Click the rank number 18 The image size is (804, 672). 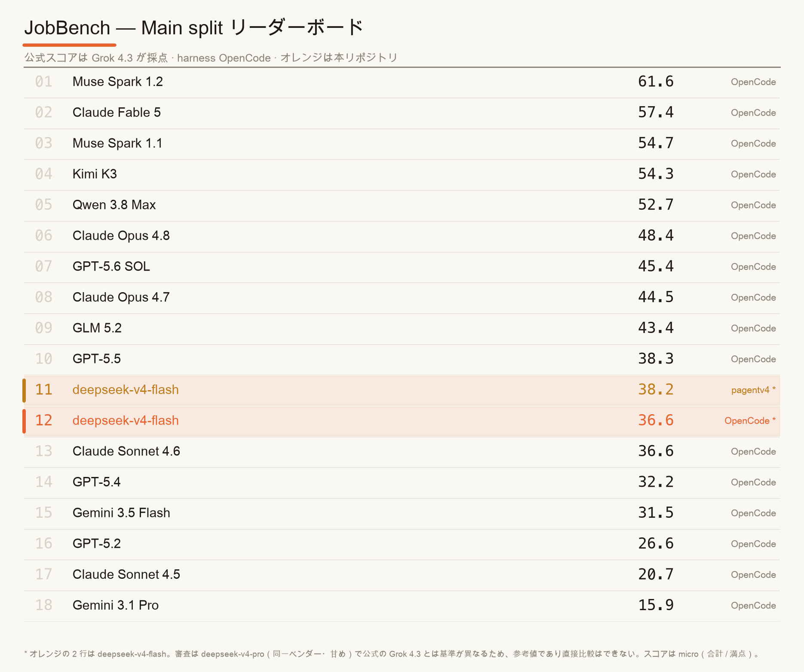click(x=43, y=605)
